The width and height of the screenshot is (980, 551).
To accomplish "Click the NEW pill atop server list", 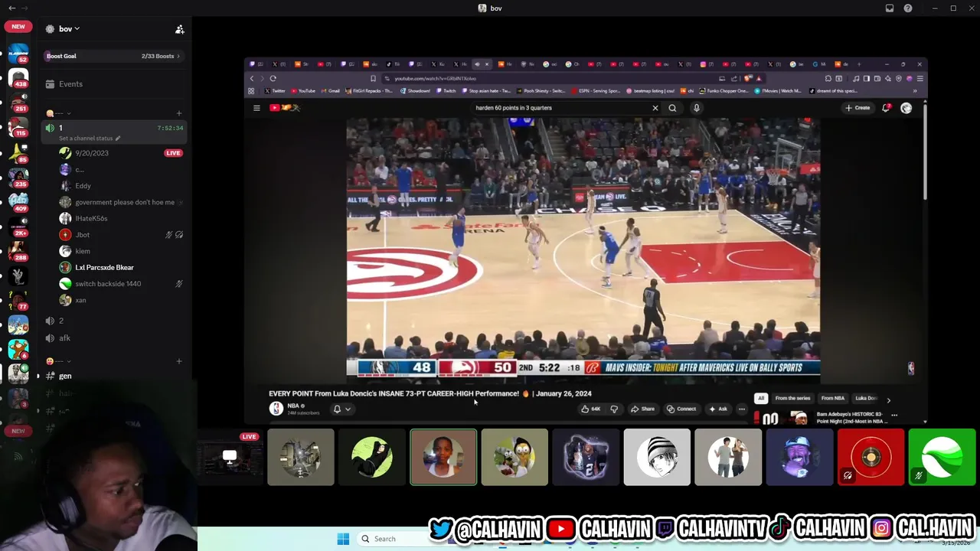I will click(18, 26).
